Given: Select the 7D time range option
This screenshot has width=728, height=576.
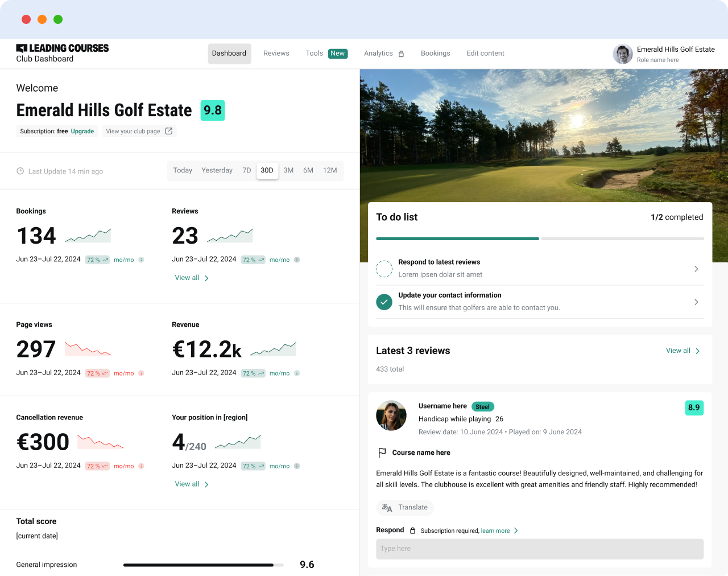Looking at the screenshot, I should click(x=247, y=170).
